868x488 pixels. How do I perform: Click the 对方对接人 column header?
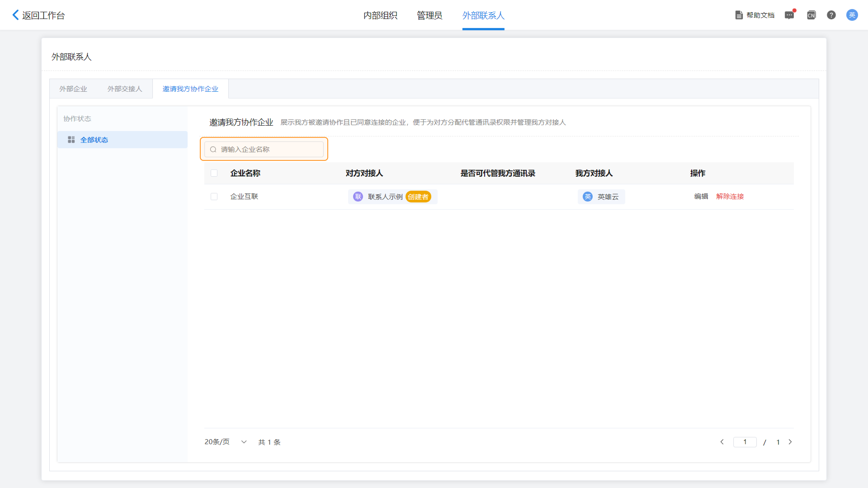pyautogui.click(x=364, y=173)
